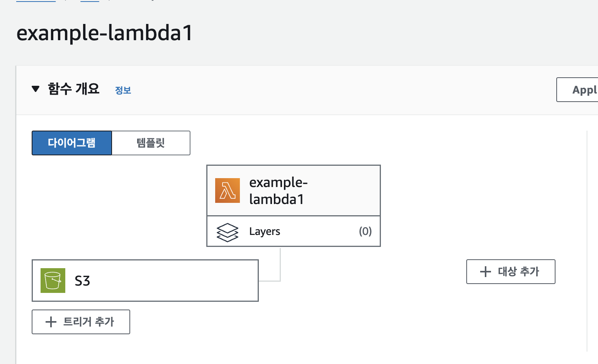Click the 함수 개요 heading text
Screen dimensions: 598x364
[73, 89]
